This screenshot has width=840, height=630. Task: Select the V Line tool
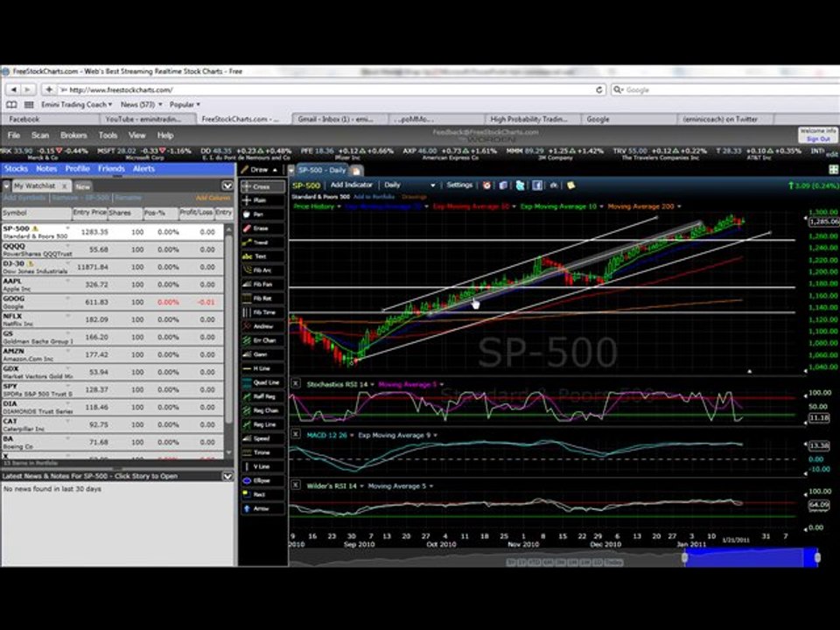[262, 466]
